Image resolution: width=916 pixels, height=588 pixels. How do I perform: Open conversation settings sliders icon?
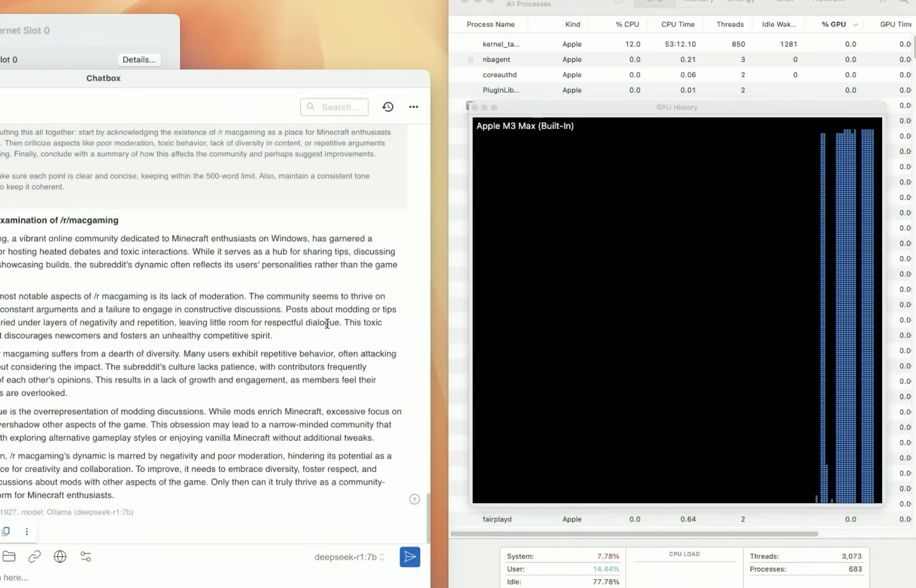pos(85,556)
